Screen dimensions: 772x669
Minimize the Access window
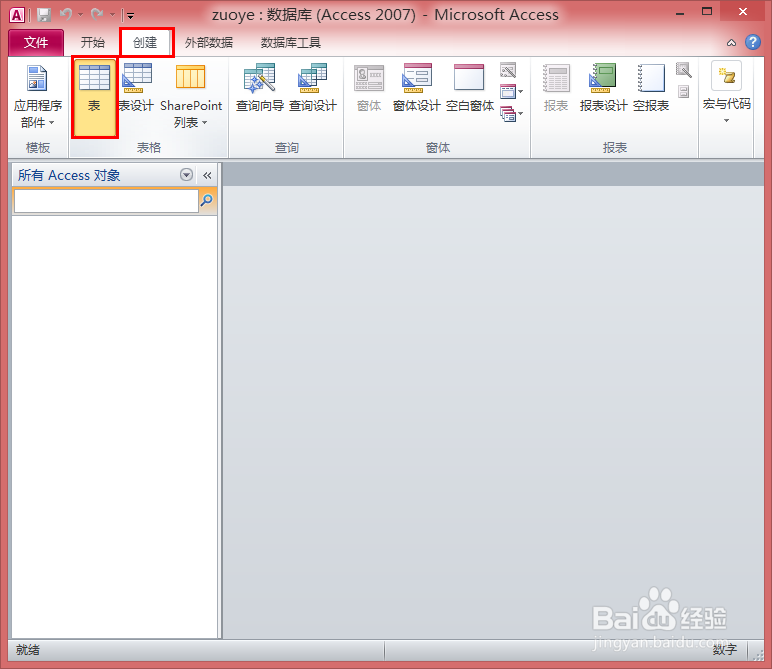pos(680,13)
